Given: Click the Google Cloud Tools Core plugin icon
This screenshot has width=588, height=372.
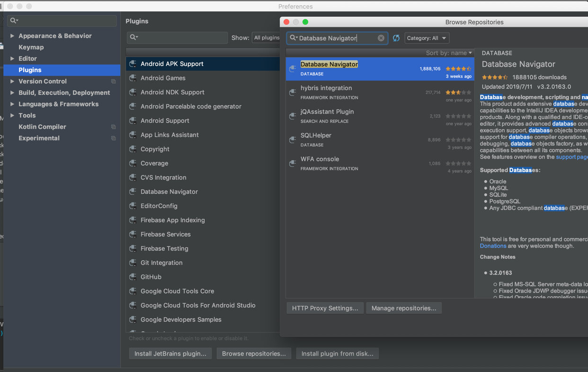Looking at the screenshot, I should [x=133, y=291].
